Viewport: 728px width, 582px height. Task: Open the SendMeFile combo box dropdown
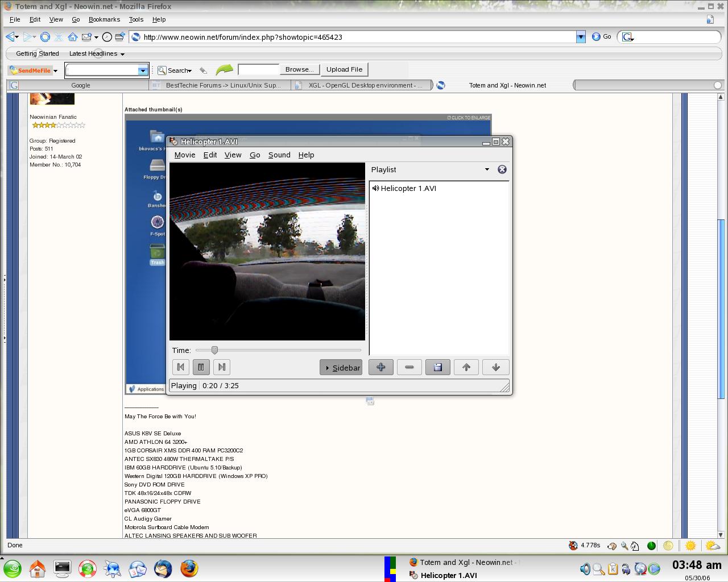pyautogui.click(x=143, y=70)
